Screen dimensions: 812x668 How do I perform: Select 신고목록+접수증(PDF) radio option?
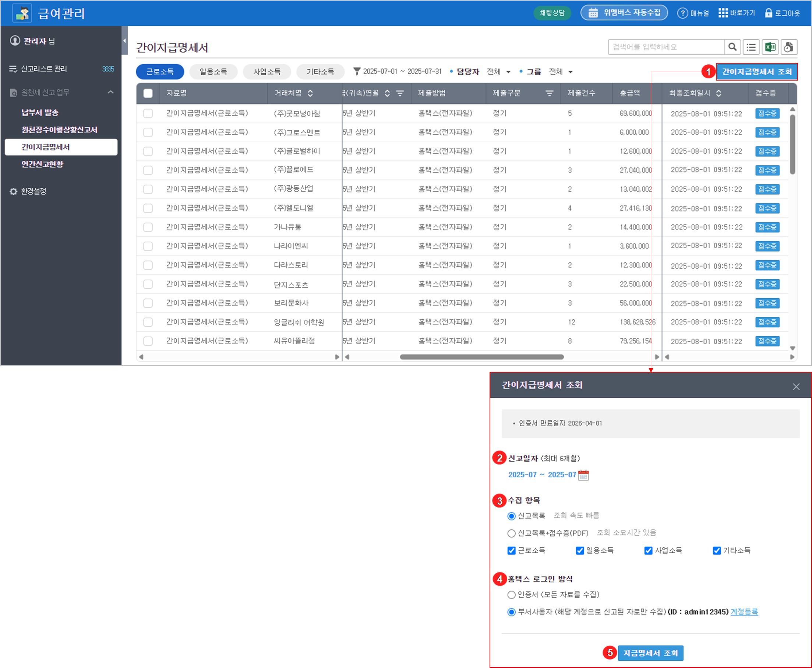(511, 533)
